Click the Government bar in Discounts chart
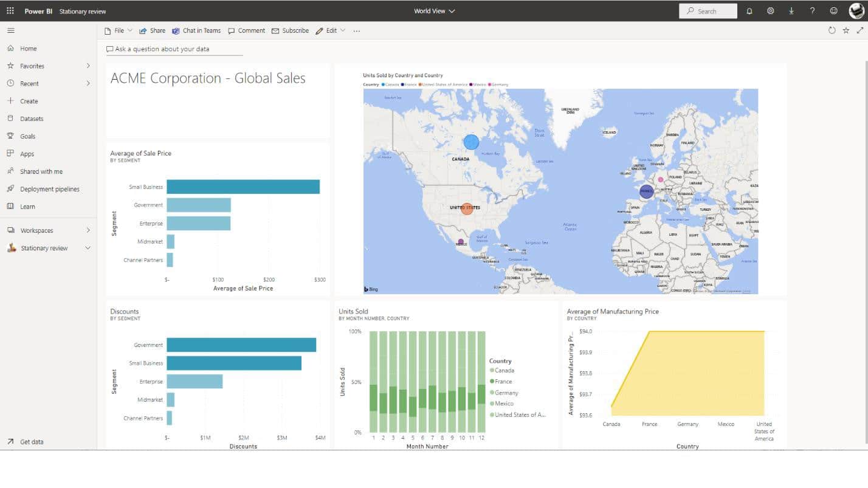This screenshot has height=488, width=868. [x=241, y=345]
